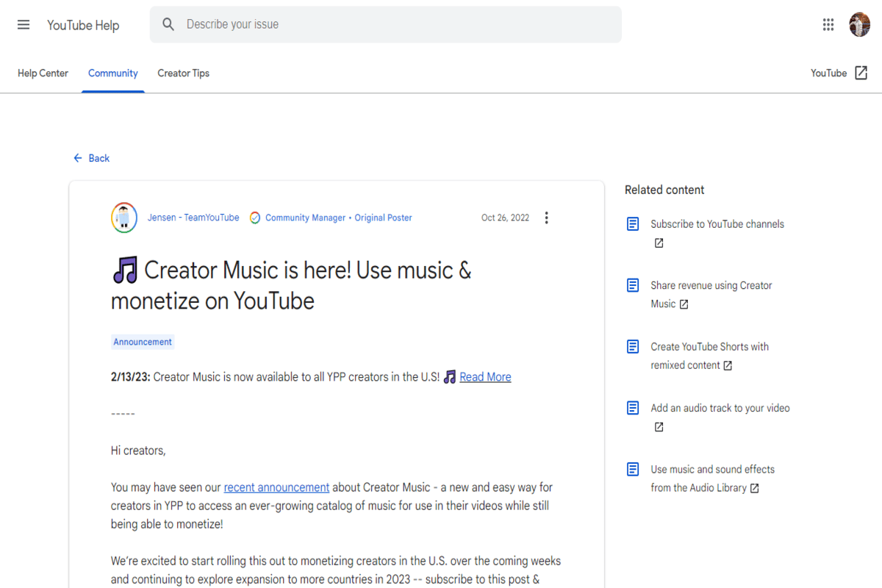Open the Google apps grid
This screenshot has width=882, height=588.
click(828, 25)
